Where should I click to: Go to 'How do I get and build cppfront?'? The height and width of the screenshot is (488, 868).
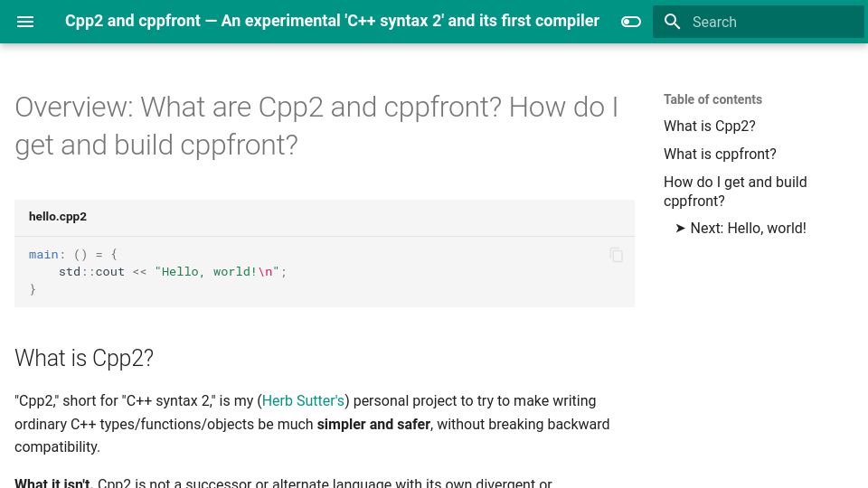point(735,192)
